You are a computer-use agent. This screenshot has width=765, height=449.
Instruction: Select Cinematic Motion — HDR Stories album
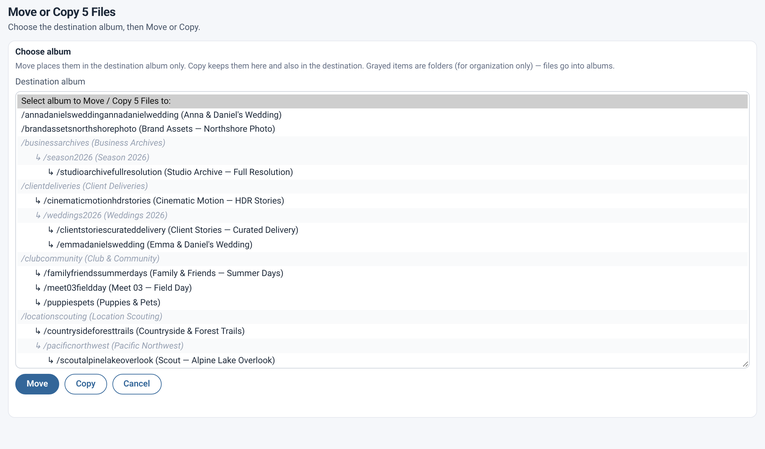382,201
